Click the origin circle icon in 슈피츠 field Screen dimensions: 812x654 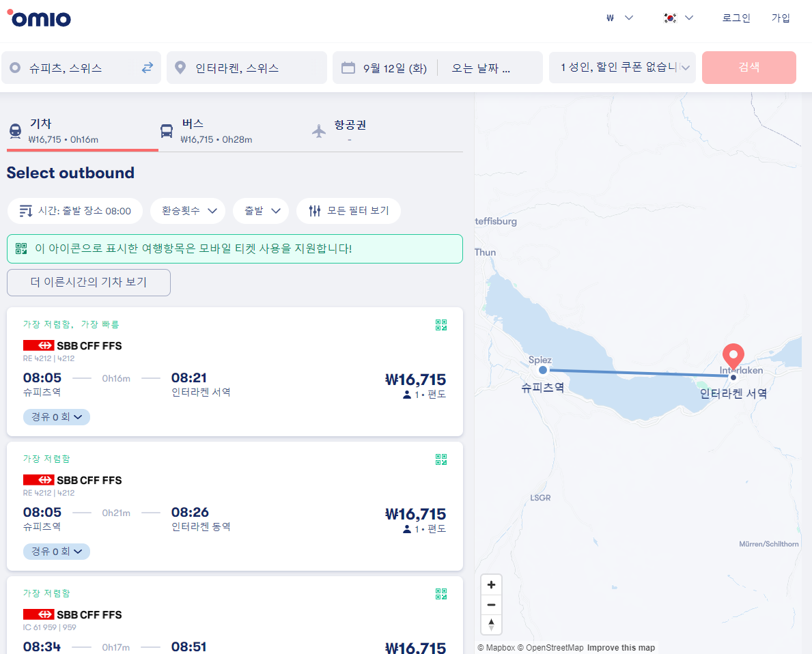pyautogui.click(x=15, y=68)
